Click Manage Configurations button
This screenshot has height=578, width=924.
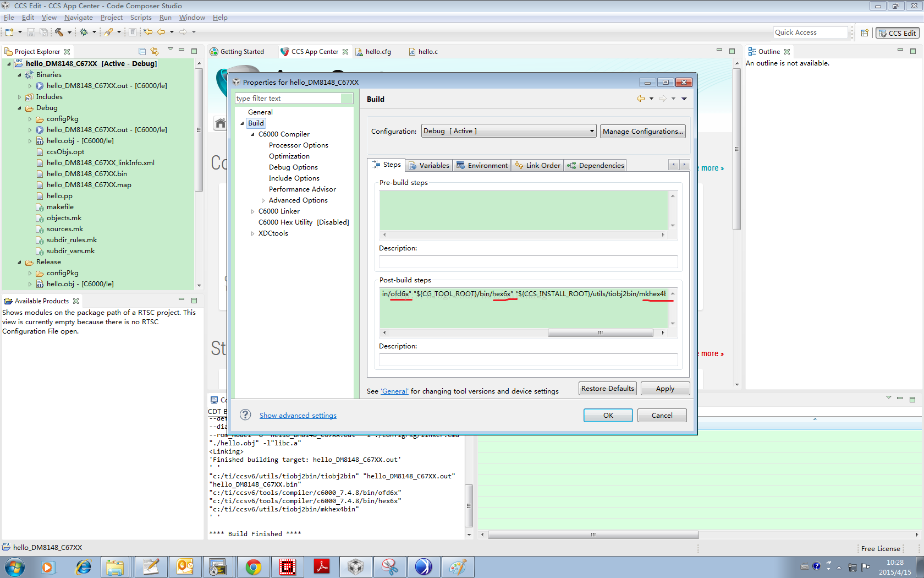(x=643, y=131)
